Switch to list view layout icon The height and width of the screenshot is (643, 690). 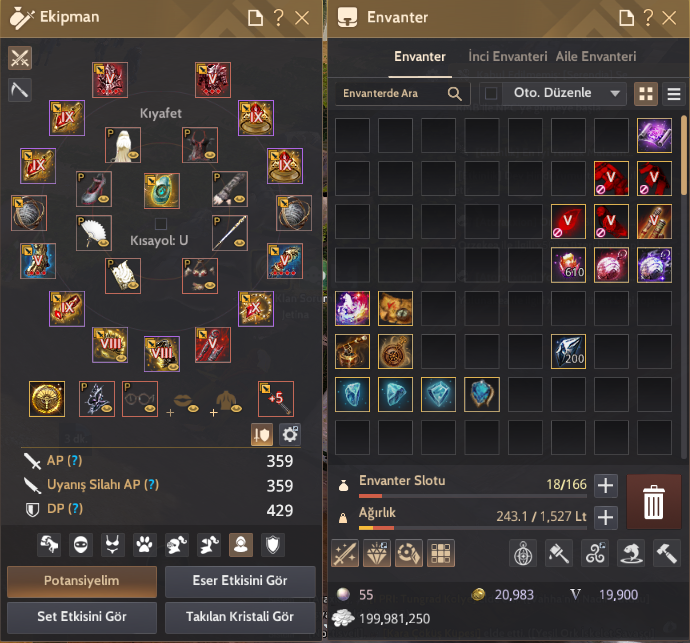pos(674,93)
